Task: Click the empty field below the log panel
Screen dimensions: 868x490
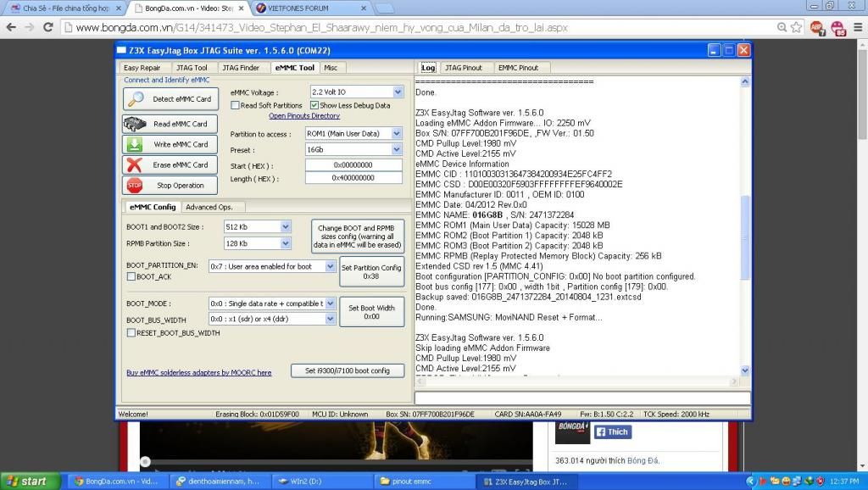Action: (x=582, y=398)
